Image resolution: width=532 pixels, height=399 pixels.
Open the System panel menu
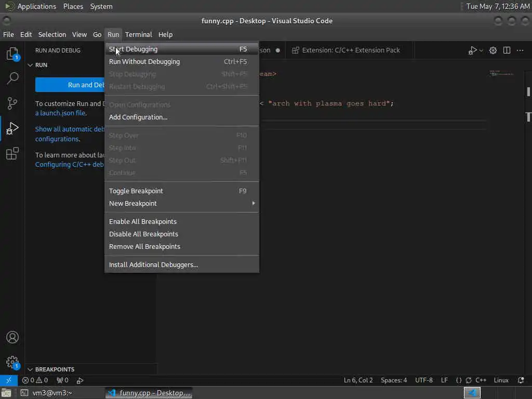pos(101,6)
